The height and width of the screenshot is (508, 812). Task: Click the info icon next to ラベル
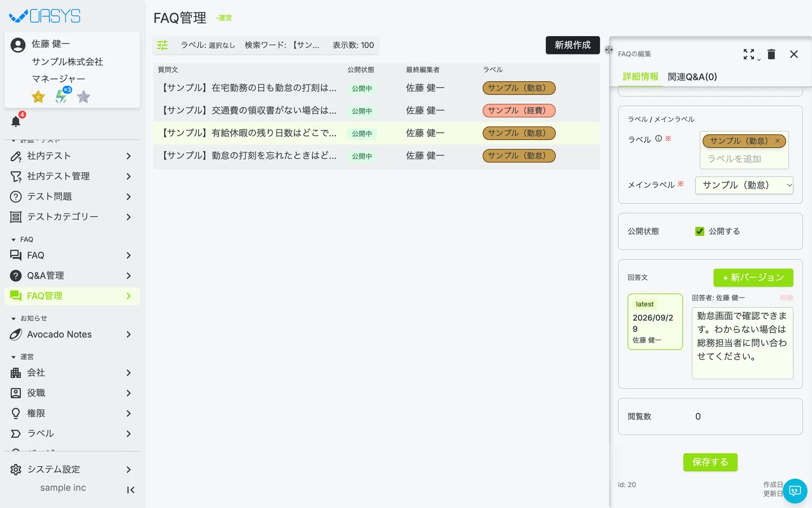click(x=658, y=138)
